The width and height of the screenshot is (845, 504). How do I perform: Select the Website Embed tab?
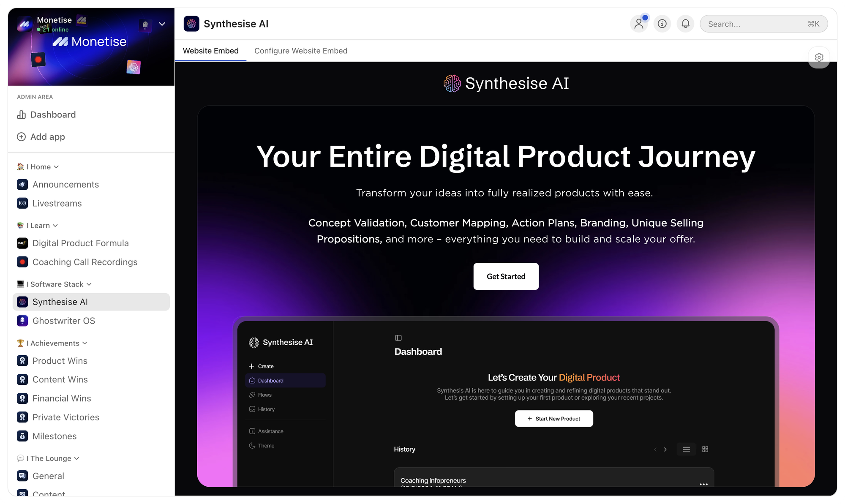(210, 51)
